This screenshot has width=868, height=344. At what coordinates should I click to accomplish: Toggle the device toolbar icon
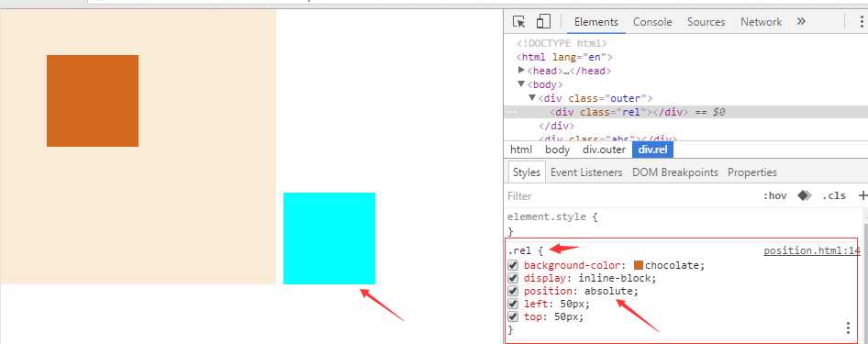(543, 22)
